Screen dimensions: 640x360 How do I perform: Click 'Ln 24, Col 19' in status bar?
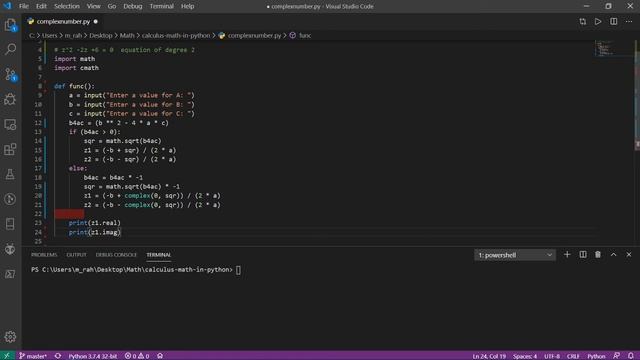pyautogui.click(x=489, y=356)
